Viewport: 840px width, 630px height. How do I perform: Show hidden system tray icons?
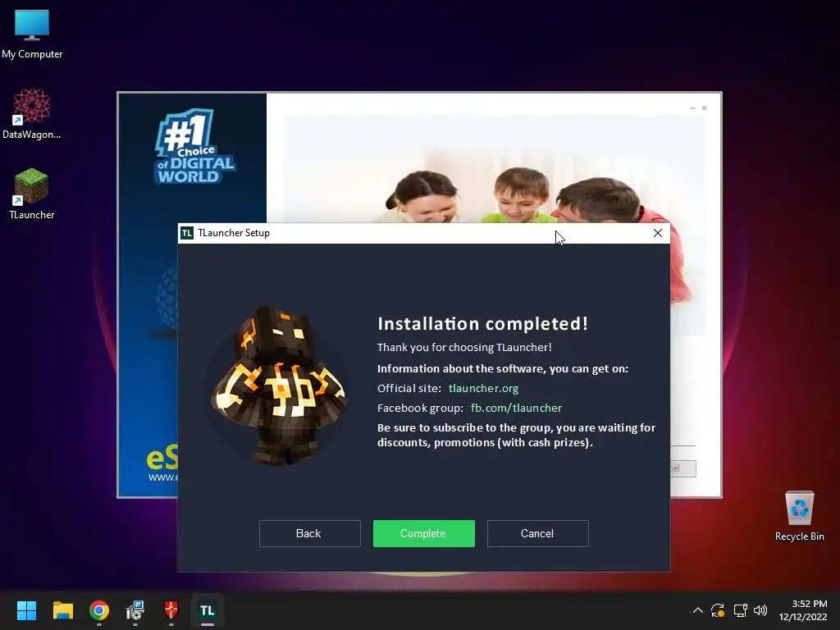(x=697, y=610)
